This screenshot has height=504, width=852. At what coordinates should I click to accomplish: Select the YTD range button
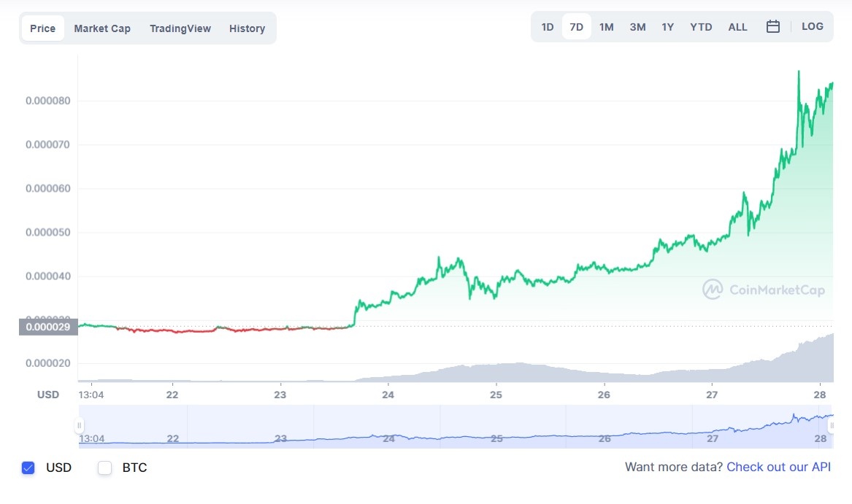click(701, 27)
